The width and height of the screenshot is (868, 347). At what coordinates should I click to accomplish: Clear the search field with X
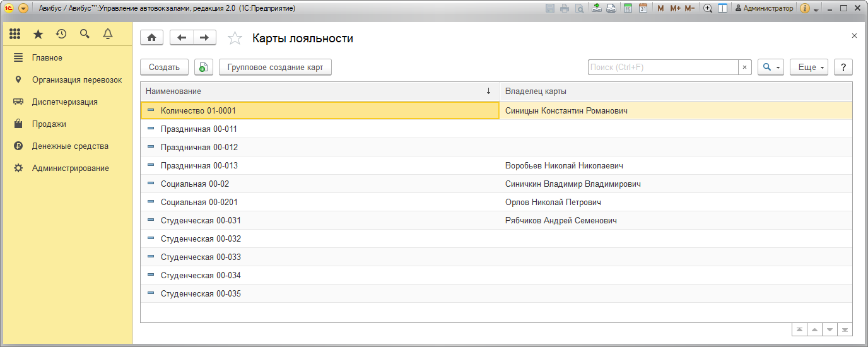(744, 68)
